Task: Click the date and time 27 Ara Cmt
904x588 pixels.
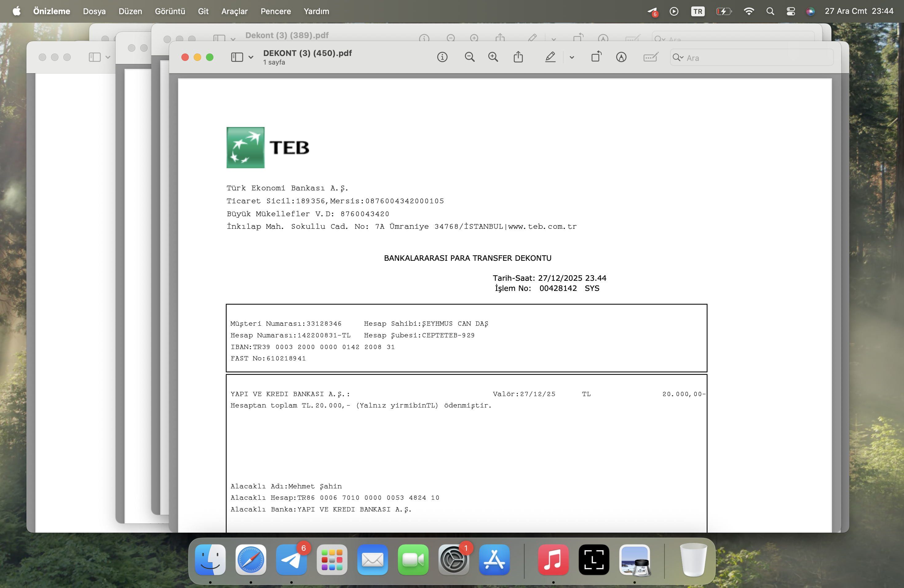Action: click(859, 11)
